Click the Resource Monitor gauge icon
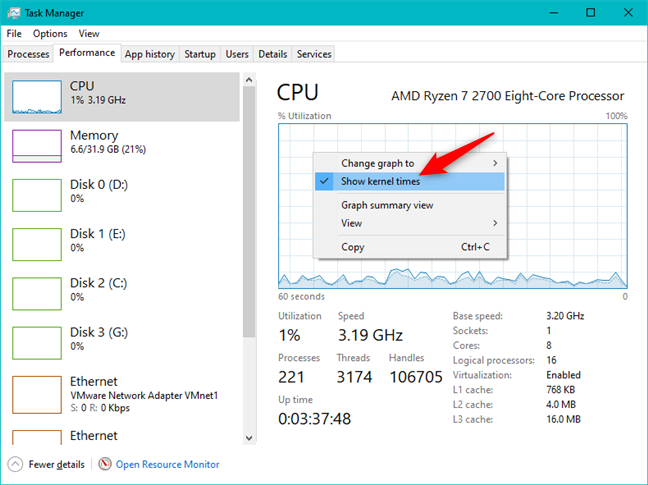Image resolution: width=648 pixels, height=485 pixels. click(105, 464)
